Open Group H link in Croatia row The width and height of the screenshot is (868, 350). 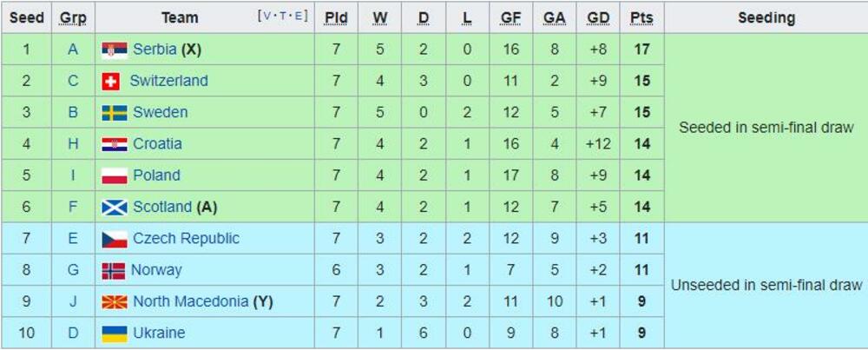73,144
